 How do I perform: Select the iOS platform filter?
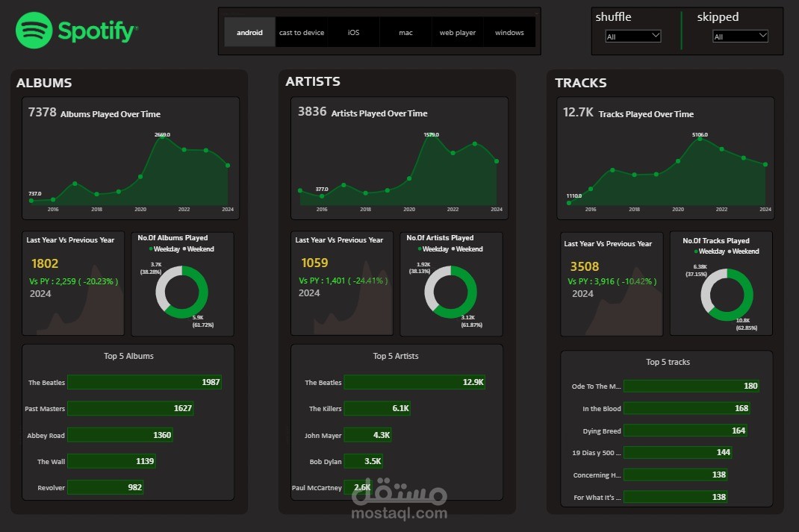(354, 32)
